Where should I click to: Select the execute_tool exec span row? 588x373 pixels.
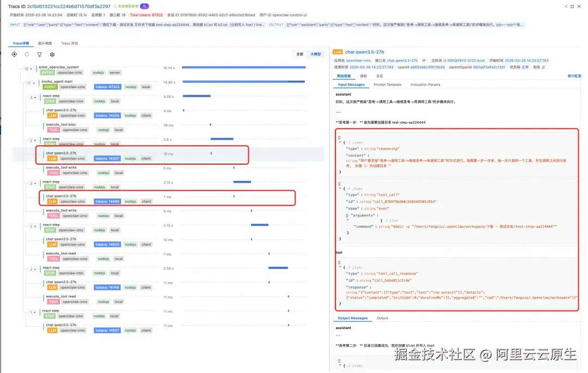(84, 127)
